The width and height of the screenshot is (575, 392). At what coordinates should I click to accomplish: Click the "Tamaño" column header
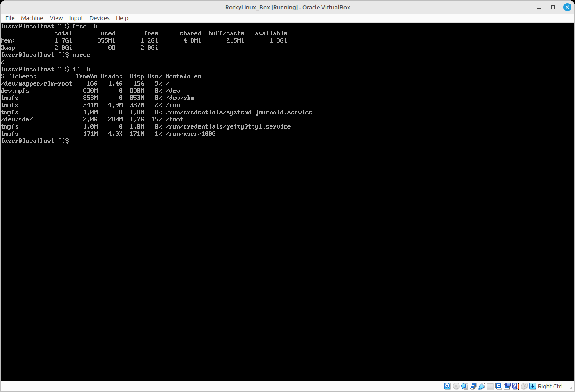(x=87, y=77)
